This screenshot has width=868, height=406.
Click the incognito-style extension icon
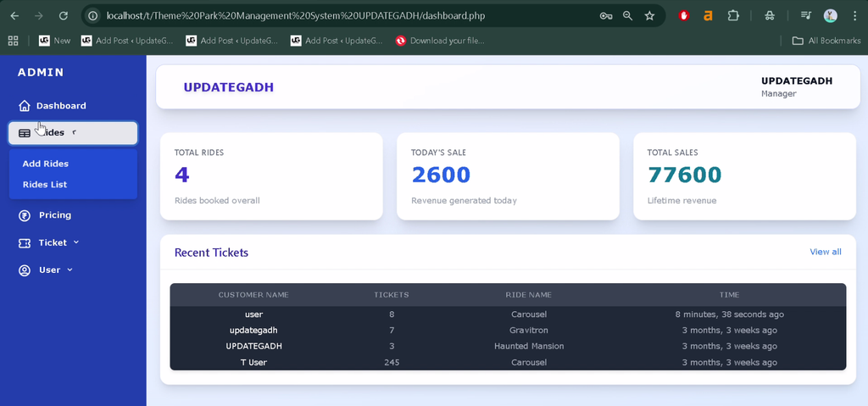click(x=770, y=16)
